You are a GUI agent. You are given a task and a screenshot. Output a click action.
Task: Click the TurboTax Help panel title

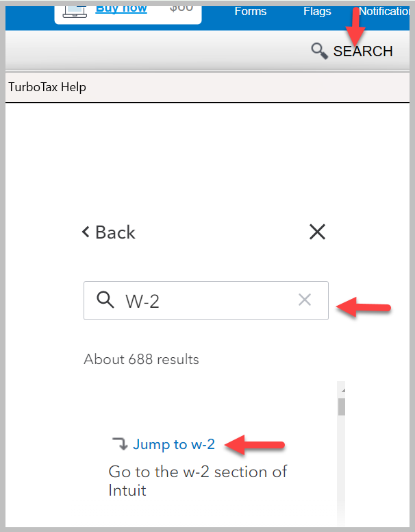click(47, 87)
